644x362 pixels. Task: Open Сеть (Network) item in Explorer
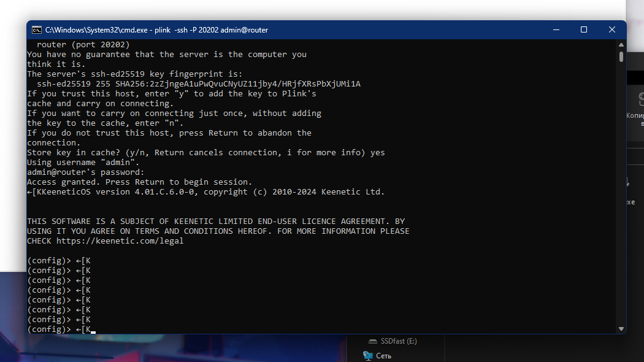383,356
